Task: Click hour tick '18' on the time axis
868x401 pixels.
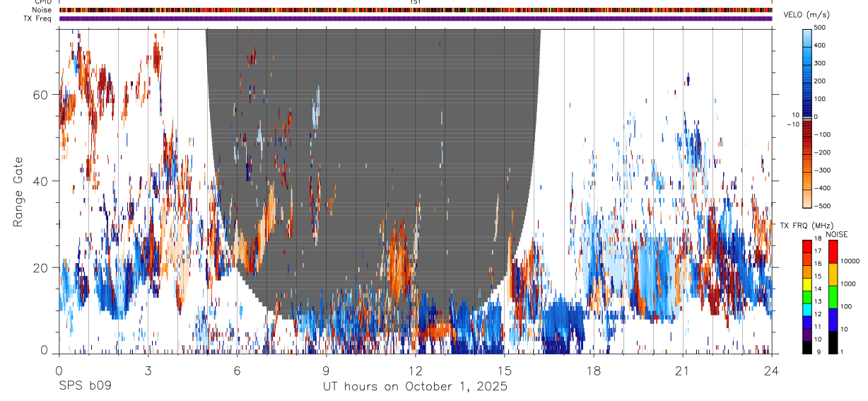Action: (x=594, y=370)
